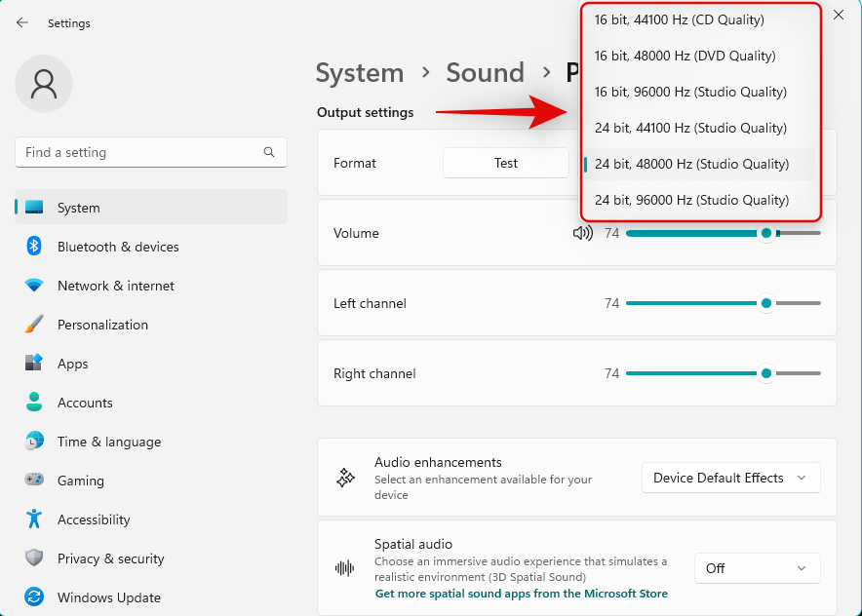Click the user profile avatar icon
Screen dimensions: 862x616
pos(44,84)
